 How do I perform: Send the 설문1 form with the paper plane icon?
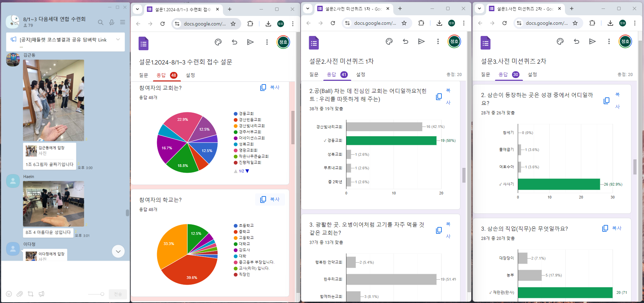click(250, 42)
